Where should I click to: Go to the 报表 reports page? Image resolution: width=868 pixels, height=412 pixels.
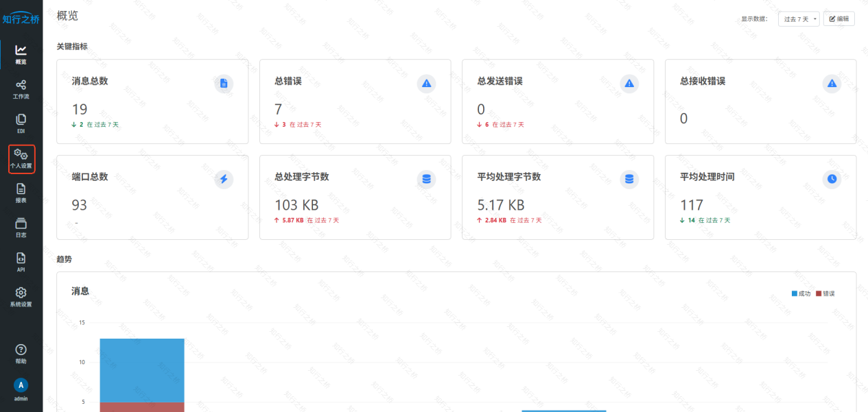[x=21, y=193]
